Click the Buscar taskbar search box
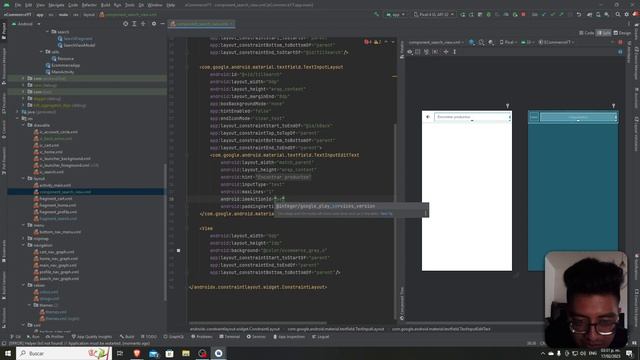 (64, 353)
